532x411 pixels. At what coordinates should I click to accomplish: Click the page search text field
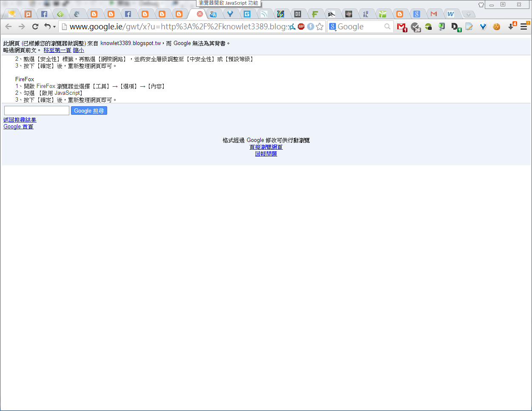point(37,111)
